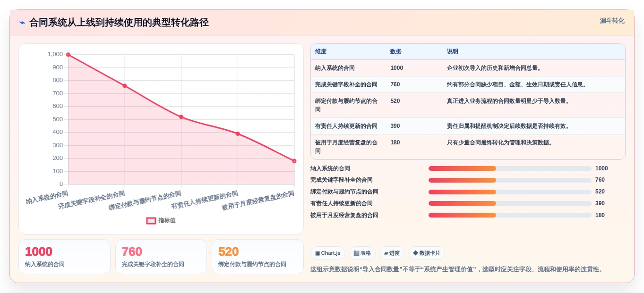
Task: Click the 进度 tag chip
Action: [392, 253]
